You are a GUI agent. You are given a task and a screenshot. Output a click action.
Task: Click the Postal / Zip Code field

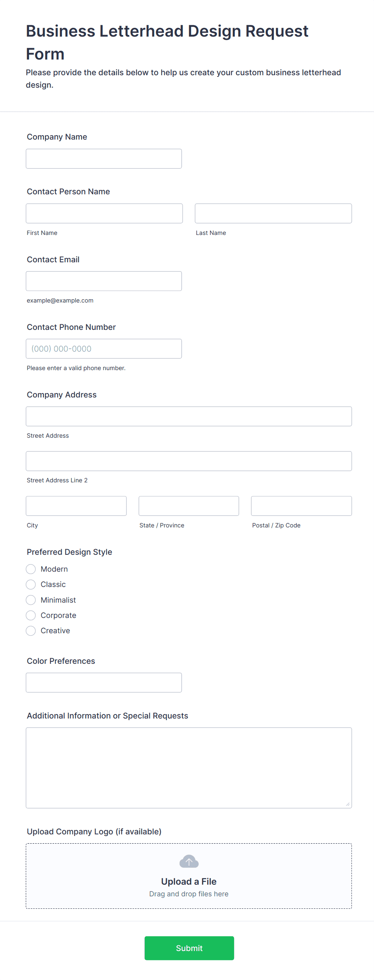point(301,506)
